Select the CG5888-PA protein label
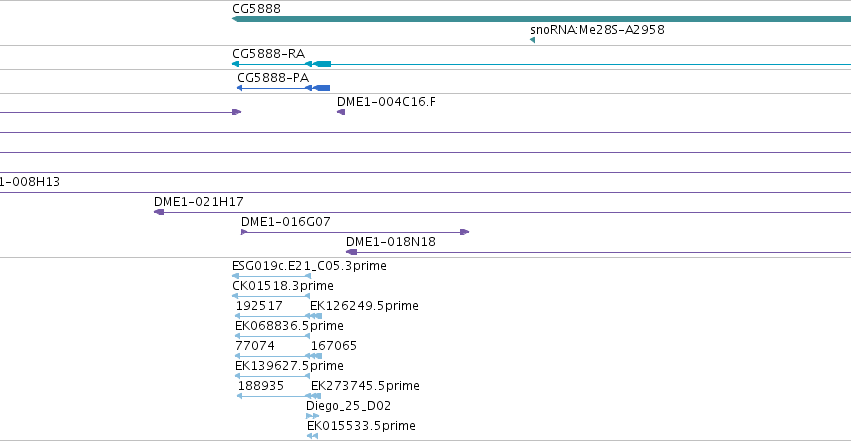This screenshot has width=851, height=441. (x=273, y=78)
